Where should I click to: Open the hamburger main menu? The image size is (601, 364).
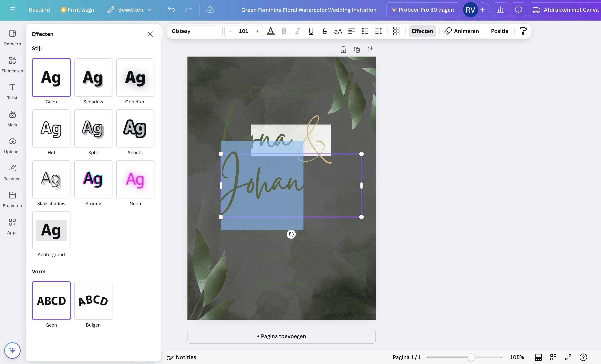tap(12, 10)
